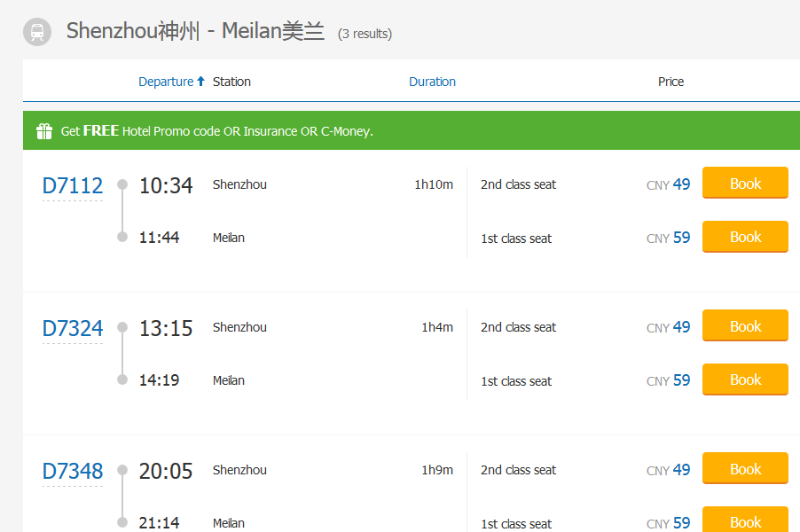The width and height of the screenshot is (800, 532).
Task: Click the train icon beside the route title
Action: coord(36,32)
